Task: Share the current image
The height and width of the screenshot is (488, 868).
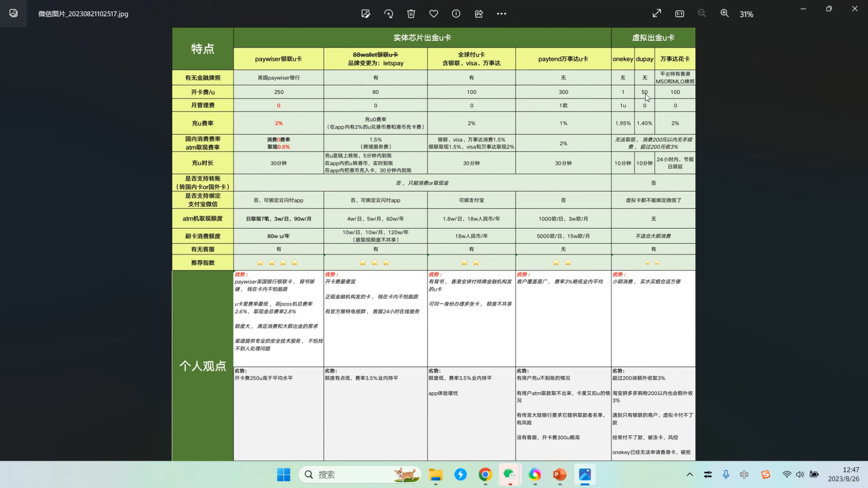Action: point(479,14)
